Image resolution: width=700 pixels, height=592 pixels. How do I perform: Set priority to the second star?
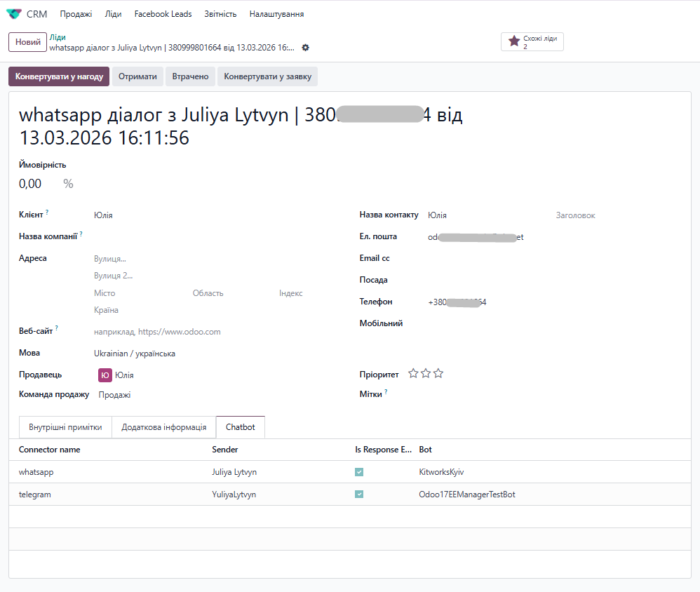pos(426,374)
